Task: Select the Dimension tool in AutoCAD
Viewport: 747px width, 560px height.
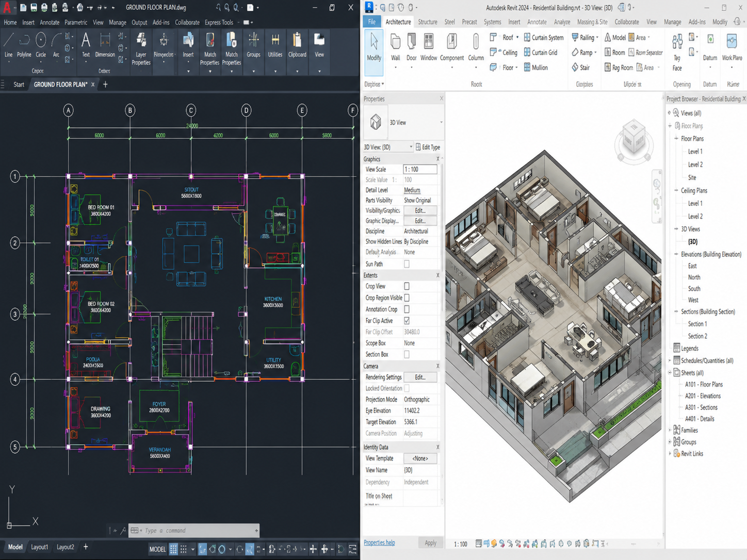Action: click(x=105, y=45)
